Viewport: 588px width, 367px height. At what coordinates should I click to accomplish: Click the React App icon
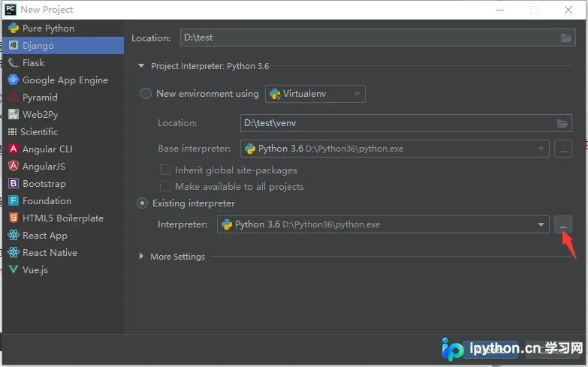pos(14,235)
